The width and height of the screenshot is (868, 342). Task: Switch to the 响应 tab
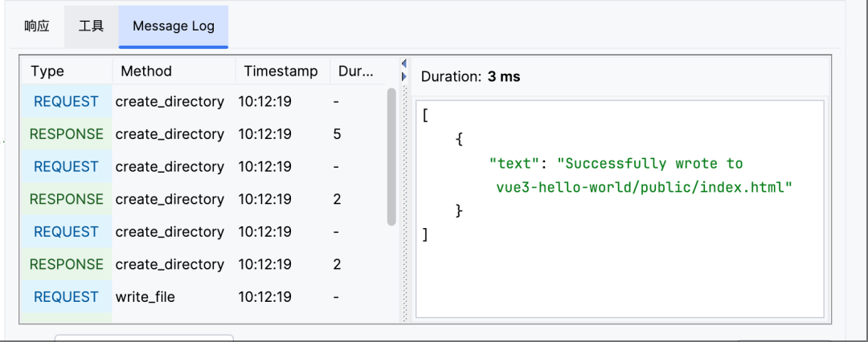click(x=37, y=26)
